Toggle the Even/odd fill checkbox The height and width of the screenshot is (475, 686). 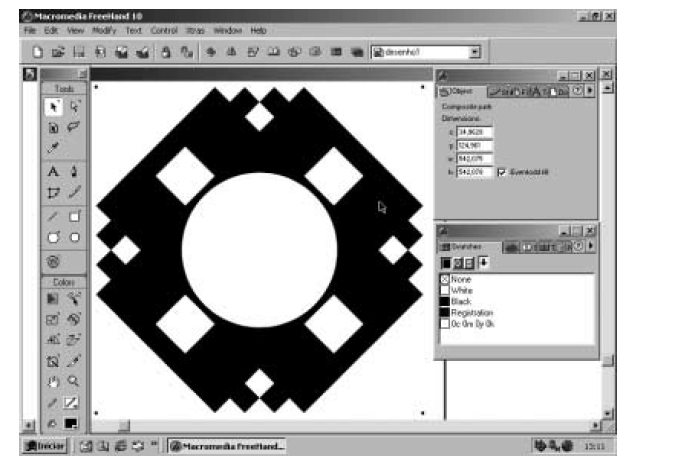click(x=502, y=172)
